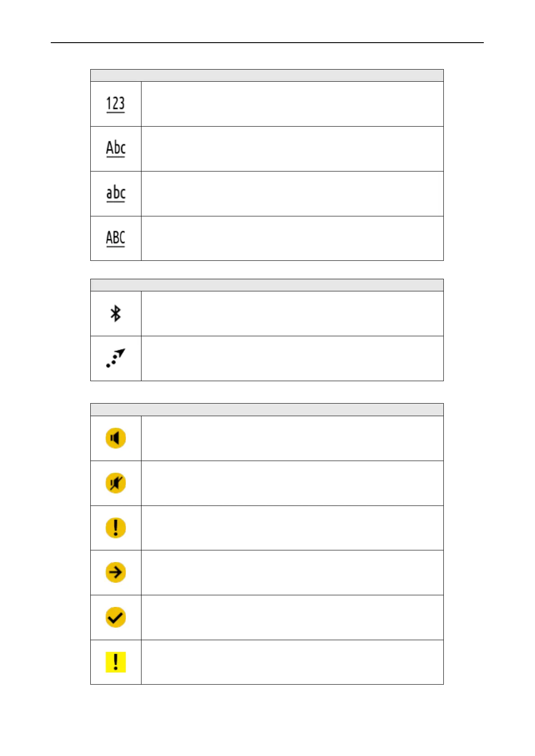
Task: Click the round yellow exclamation warning icon
Action: click(x=115, y=528)
